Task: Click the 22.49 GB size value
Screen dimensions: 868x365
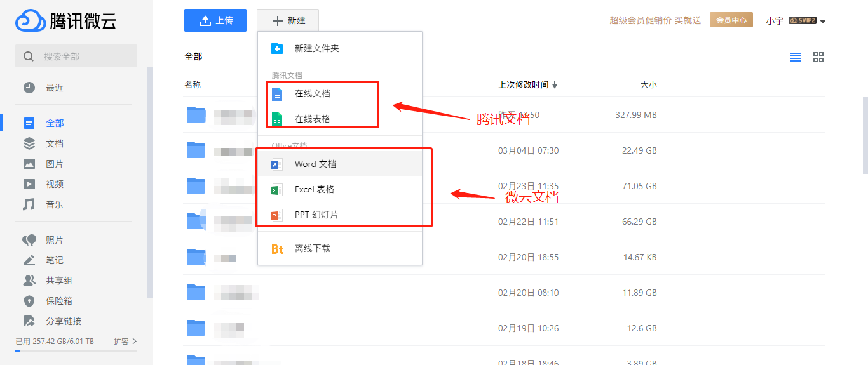Action: (639, 151)
